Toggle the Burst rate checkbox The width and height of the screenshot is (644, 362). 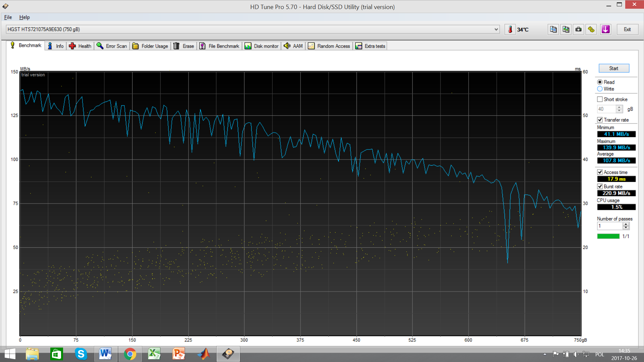coord(600,186)
